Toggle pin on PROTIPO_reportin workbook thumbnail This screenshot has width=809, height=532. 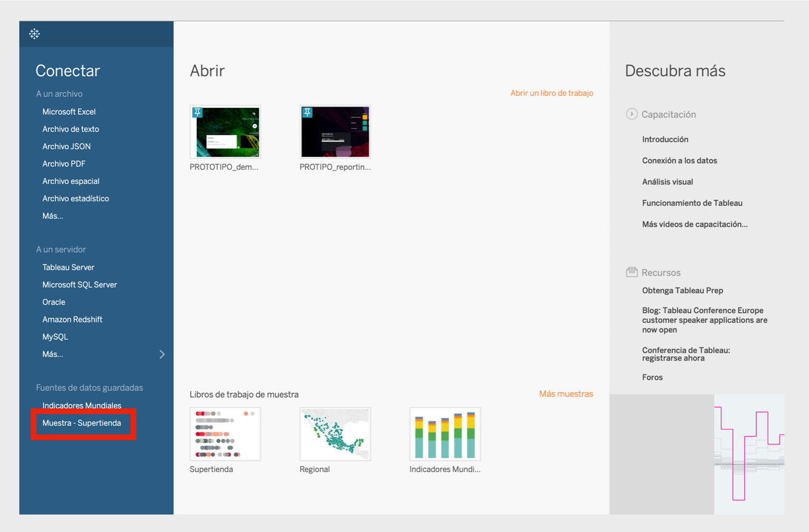(307, 113)
